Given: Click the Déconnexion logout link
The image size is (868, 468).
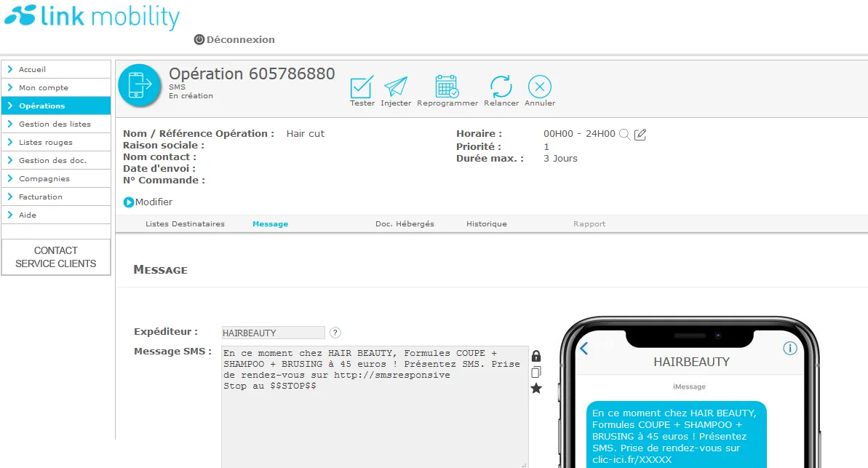Looking at the screenshot, I should pyautogui.click(x=235, y=39).
